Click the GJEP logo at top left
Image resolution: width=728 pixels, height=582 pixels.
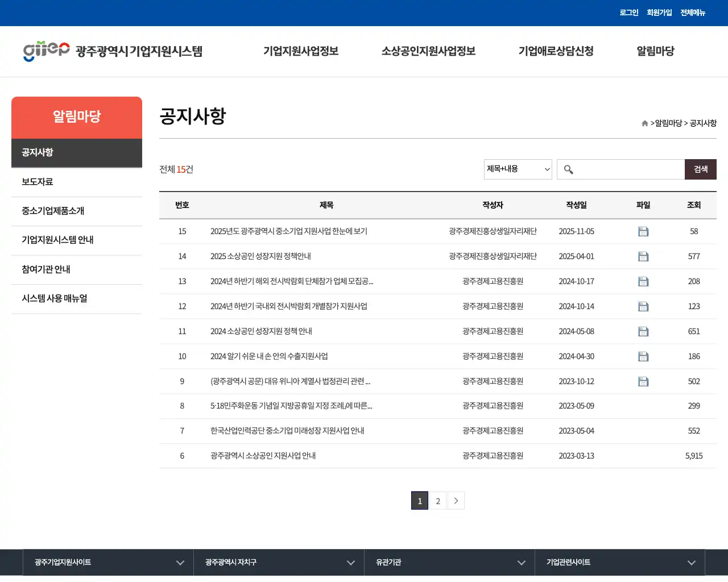pos(45,51)
